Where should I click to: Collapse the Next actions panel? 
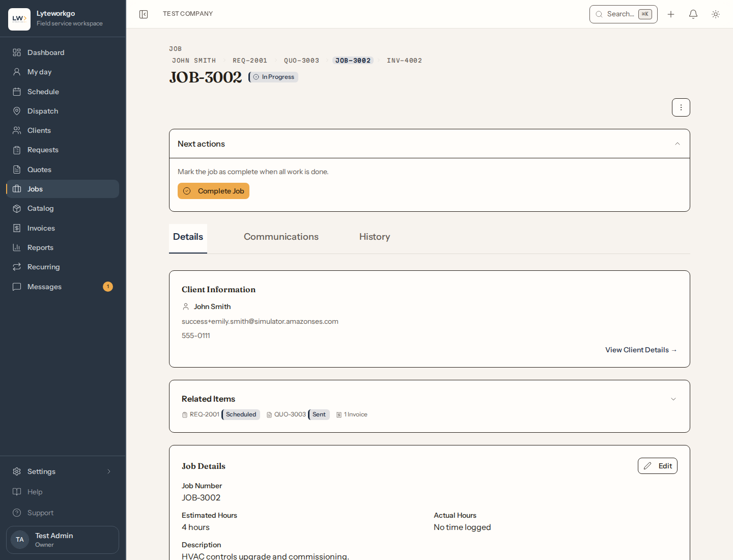(678, 144)
